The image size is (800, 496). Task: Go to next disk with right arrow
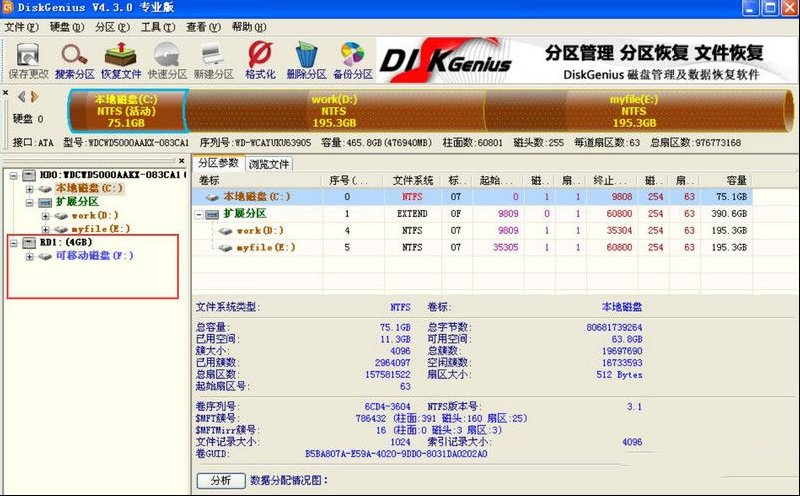coord(34,96)
